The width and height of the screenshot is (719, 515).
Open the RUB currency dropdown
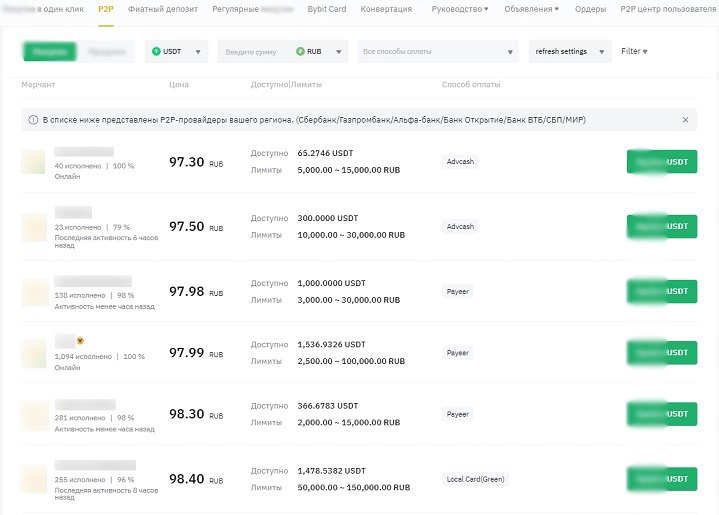319,51
